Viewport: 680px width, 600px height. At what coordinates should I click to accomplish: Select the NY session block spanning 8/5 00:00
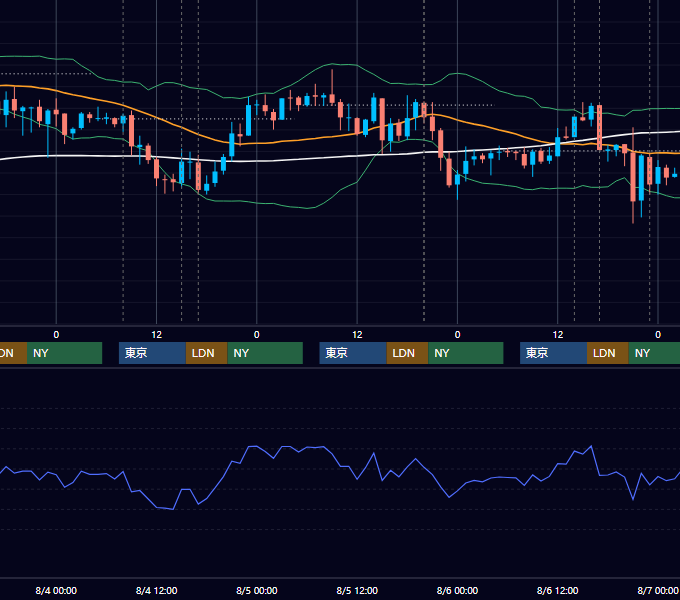pos(265,353)
